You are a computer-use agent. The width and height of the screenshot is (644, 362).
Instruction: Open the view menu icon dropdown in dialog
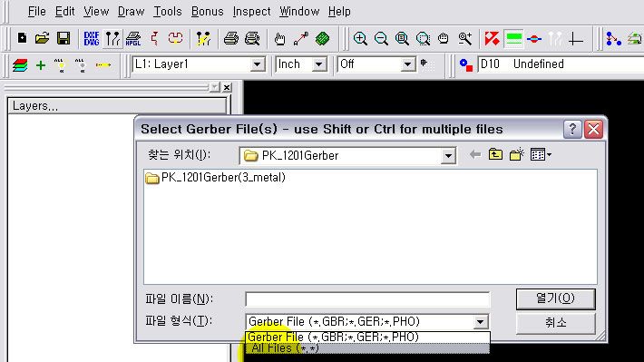(x=541, y=155)
